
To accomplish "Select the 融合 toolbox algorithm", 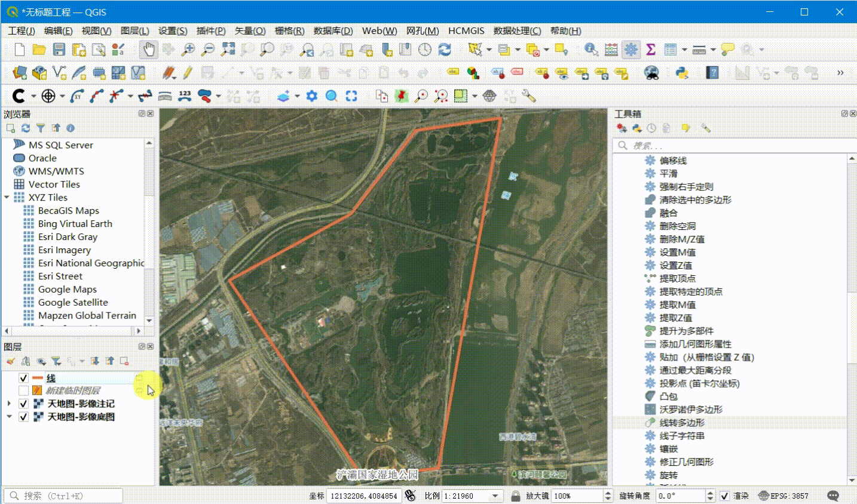I will point(668,213).
